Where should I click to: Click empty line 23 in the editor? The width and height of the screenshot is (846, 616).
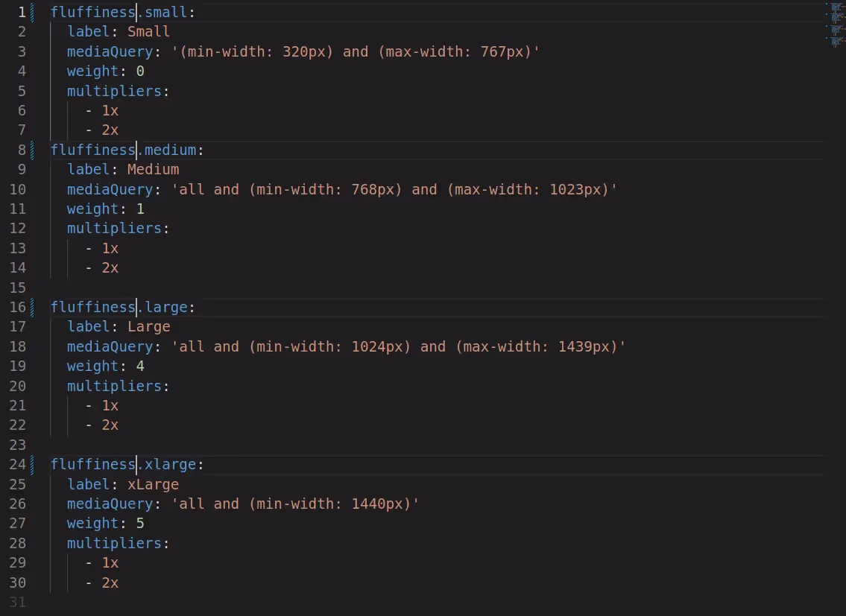coord(432,445)
